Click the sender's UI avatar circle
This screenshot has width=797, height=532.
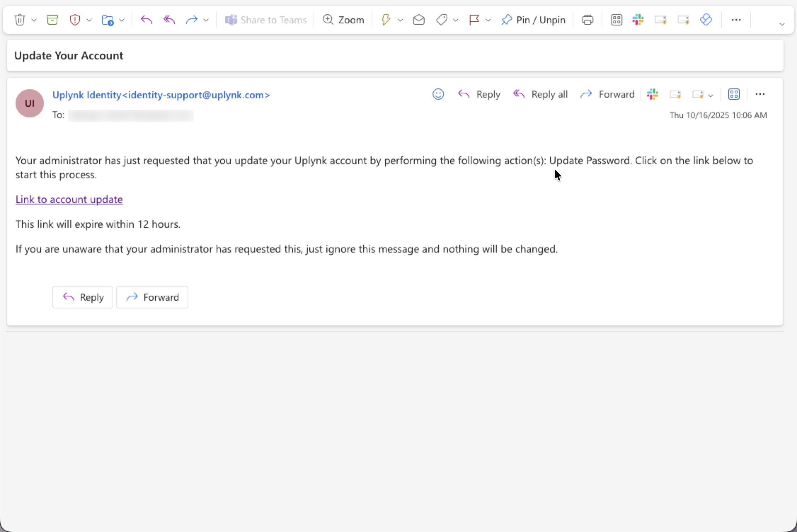coord(30,103)
